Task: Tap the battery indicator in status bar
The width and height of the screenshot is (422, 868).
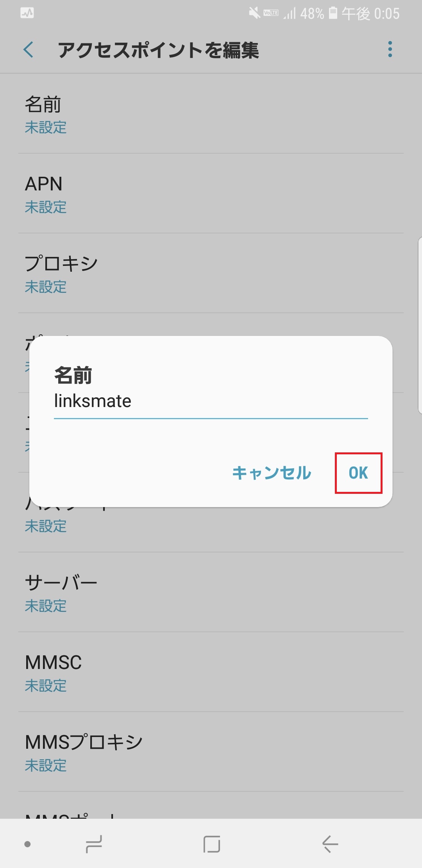Action: pyautogui.click(x=333, y=13)
